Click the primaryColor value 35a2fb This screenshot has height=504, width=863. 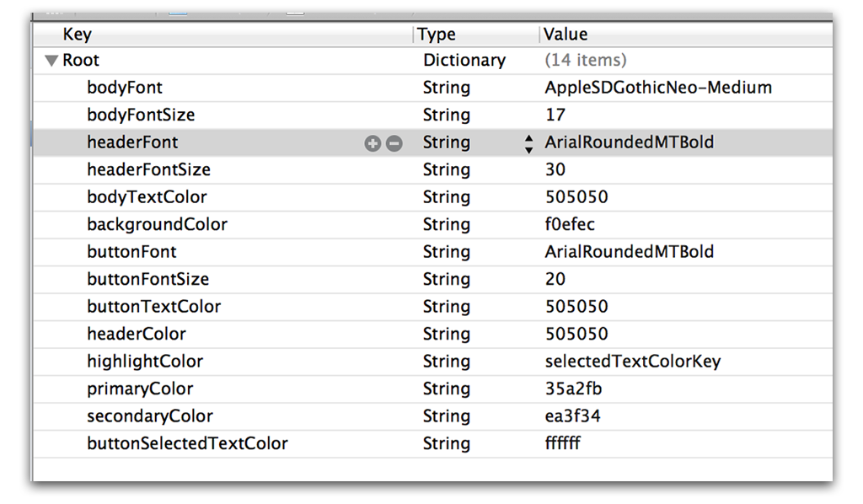click(x=573, y=389)
